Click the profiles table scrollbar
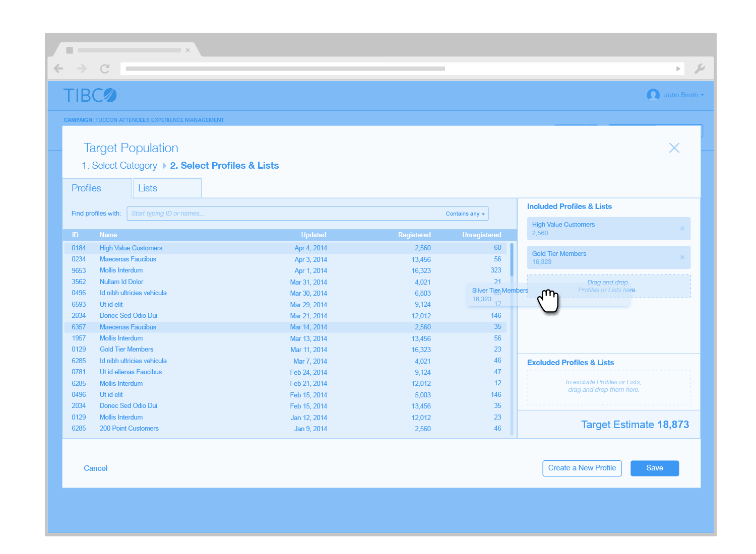The height and width of the screenshot is (554, 756). point(512,260)
